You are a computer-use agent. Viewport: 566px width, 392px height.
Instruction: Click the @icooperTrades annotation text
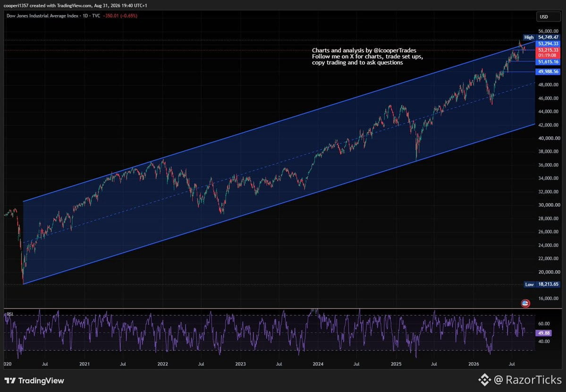point(395,50)
